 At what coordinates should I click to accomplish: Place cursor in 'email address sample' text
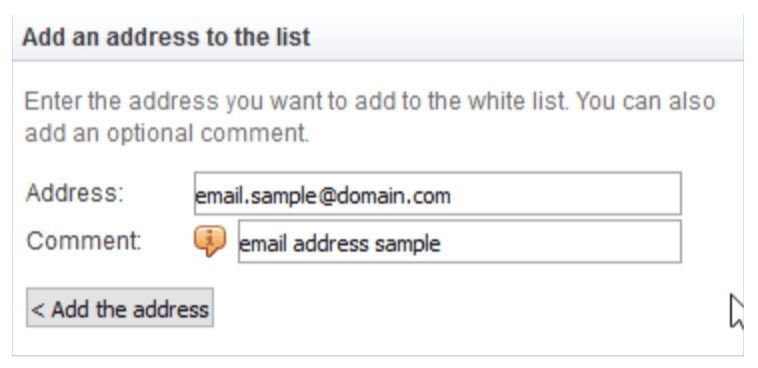[x=340, y=244]
